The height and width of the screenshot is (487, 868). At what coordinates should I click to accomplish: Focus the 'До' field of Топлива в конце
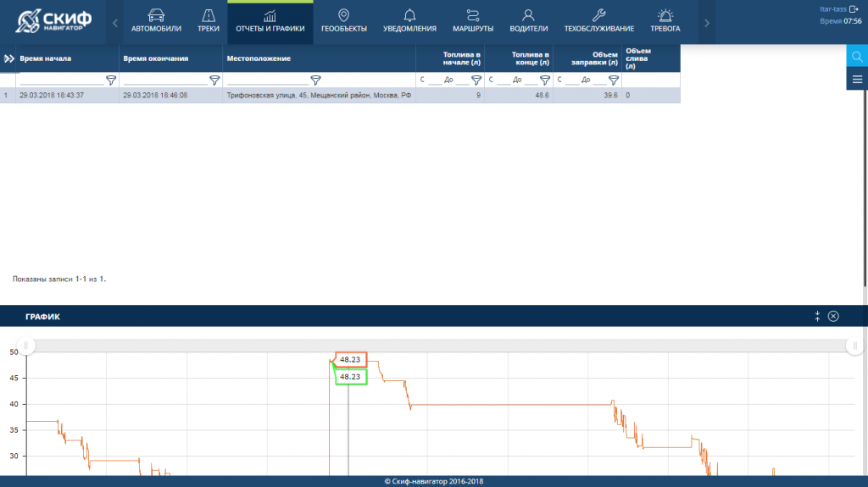pyautogui.click(x=531, y=80)
